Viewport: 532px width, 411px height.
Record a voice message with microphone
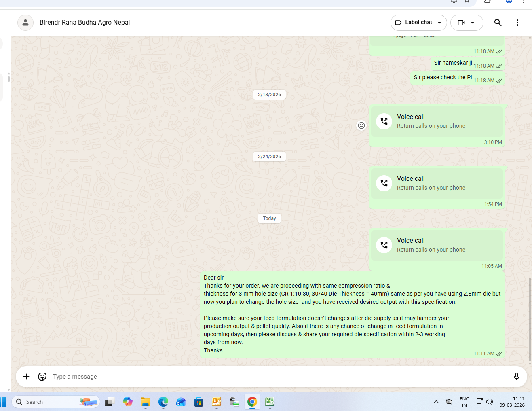coord(516,377)
